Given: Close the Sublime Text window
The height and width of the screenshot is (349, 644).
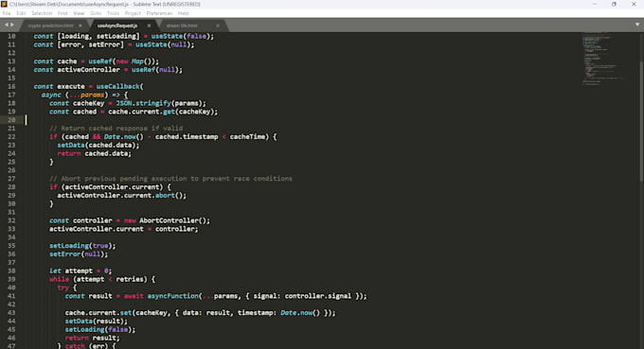Looking at the screenshot, I should 634,4.
